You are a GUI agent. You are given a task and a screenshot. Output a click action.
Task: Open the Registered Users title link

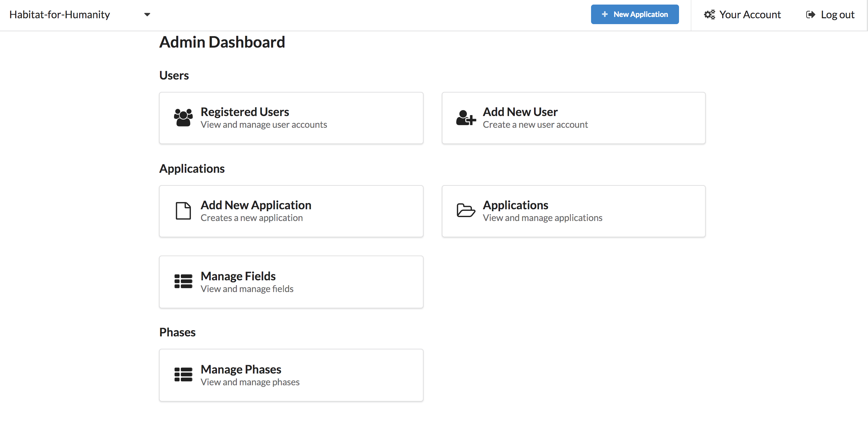(x=245, y=112)
